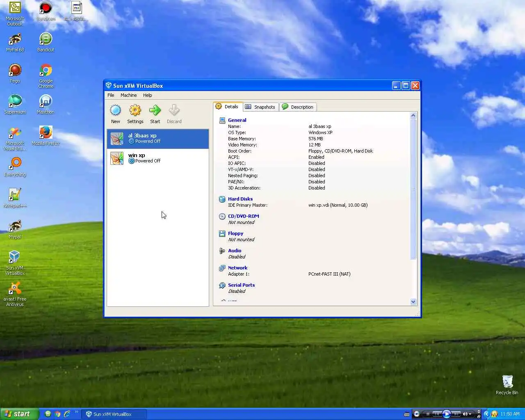Click the Chrome quick launch icon
The image size is (525, 420).
(x=57, y=414)
